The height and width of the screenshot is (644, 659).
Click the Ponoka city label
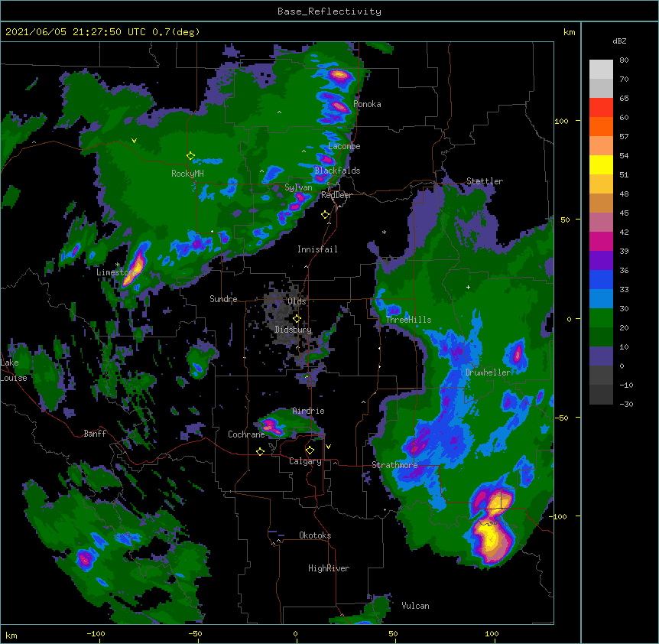coord(367,104)
